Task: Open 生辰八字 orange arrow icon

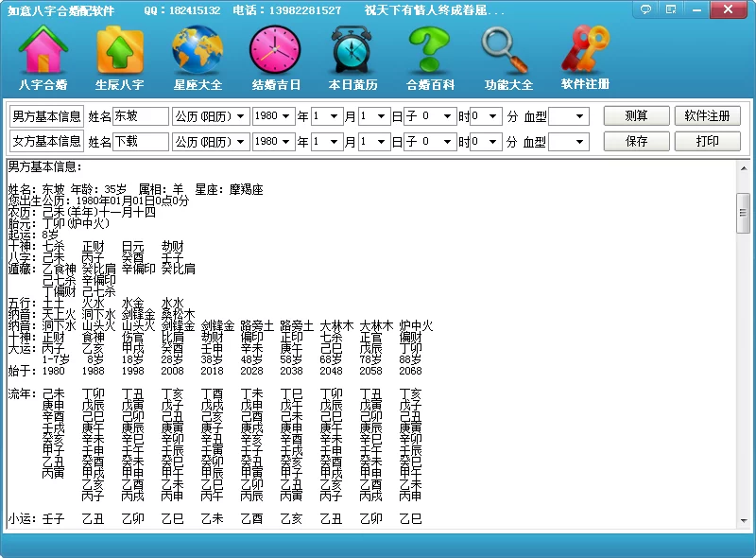Action: click(120, 52)
